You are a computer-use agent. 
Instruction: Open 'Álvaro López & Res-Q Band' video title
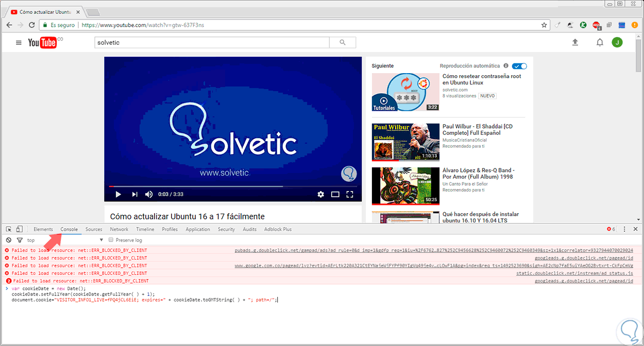(x=479, y=173)
